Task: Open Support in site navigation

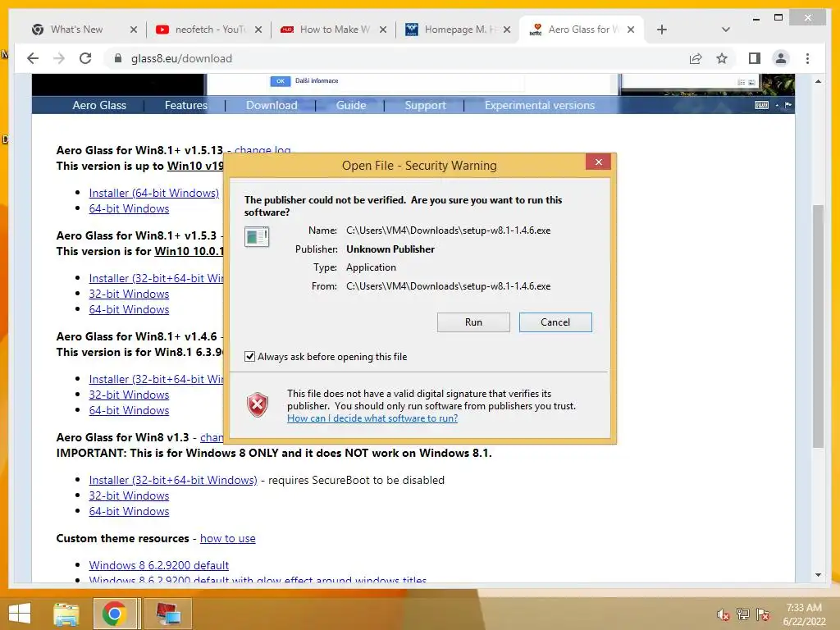Action: [426, 105]
